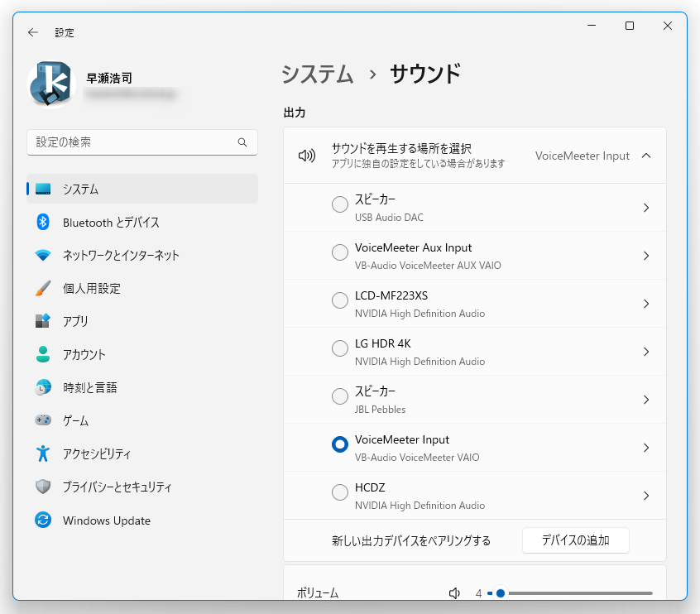
Task: Click the VB-Audio VoiceMeeter AUX VAIO text
Action: (428, 266)
